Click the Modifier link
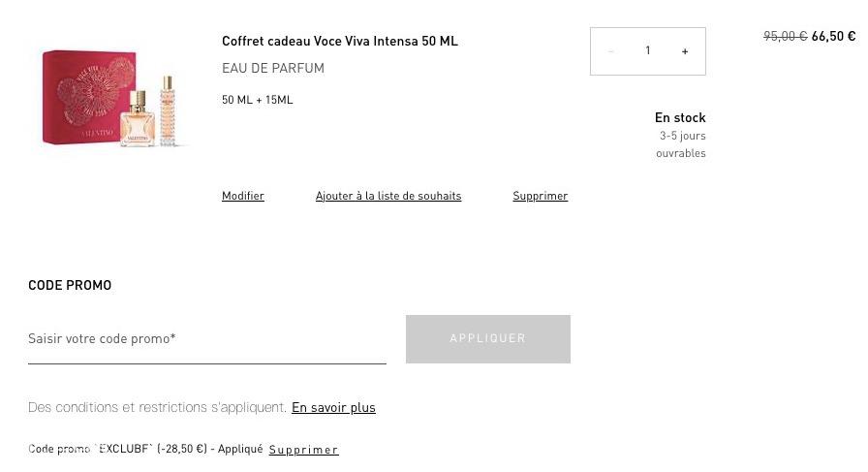 pos(243,196)
